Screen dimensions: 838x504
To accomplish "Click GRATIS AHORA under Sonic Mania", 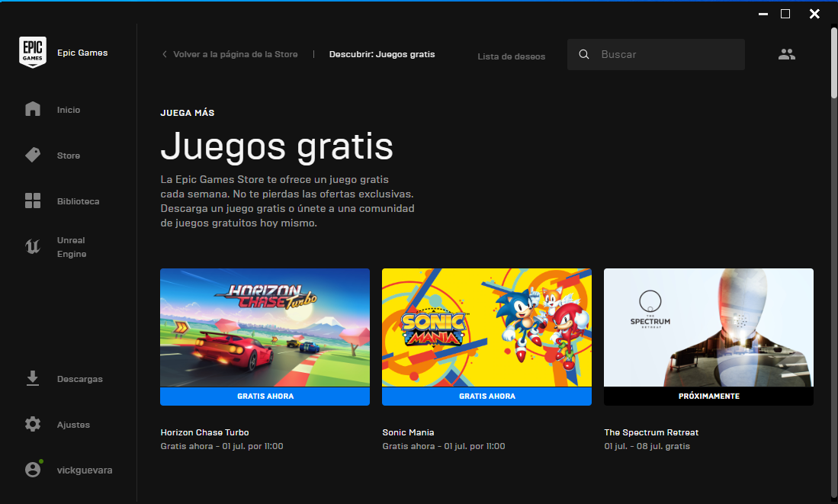I will point(487,396).
